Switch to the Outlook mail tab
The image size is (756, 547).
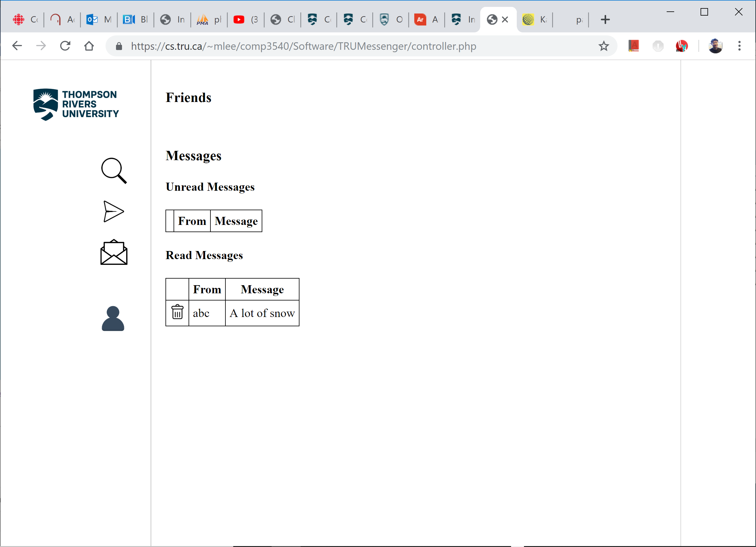[99, 20]
